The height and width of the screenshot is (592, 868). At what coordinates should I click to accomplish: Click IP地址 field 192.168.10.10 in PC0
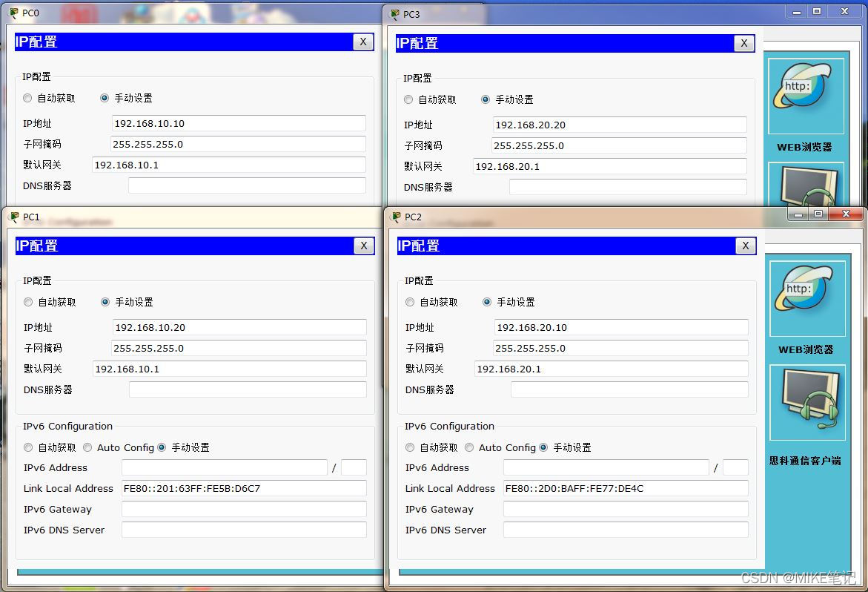coord(239,123)
